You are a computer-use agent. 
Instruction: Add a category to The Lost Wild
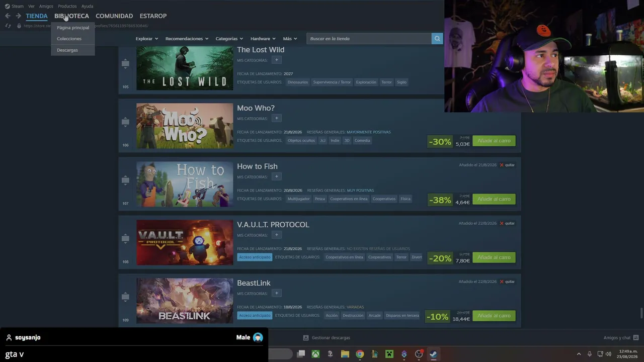276,60
